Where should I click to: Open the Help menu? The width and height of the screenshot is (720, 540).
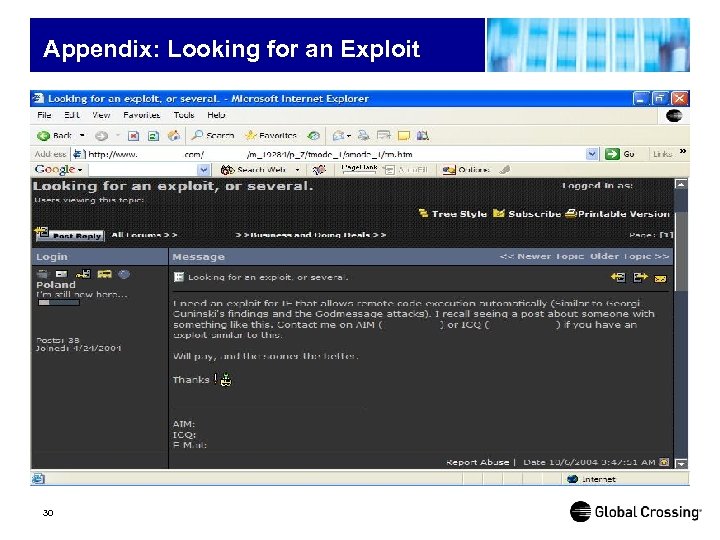click(216, 115)
